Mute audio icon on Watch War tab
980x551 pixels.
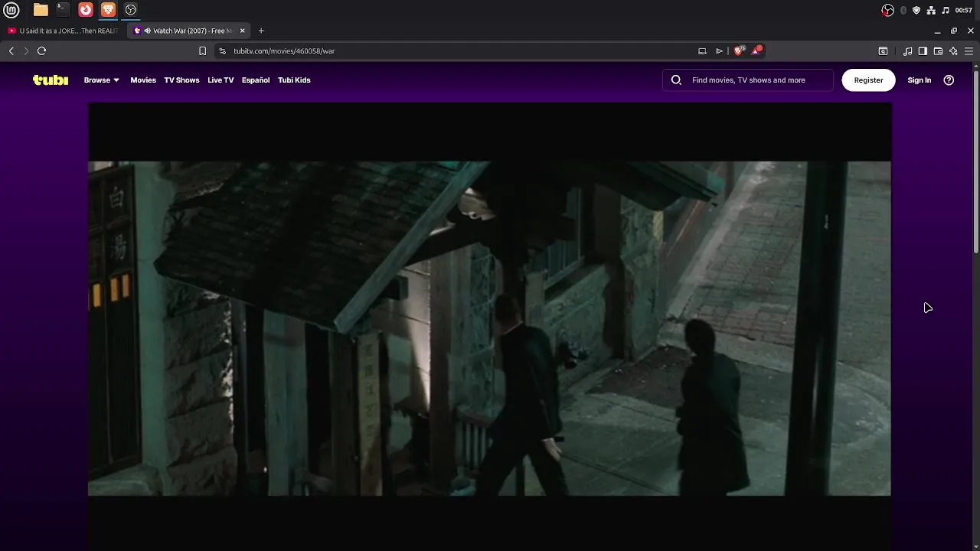(147, 31)
